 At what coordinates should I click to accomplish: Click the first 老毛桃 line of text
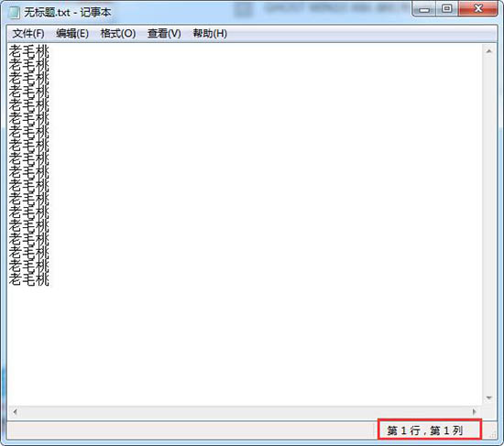(29, 51)
